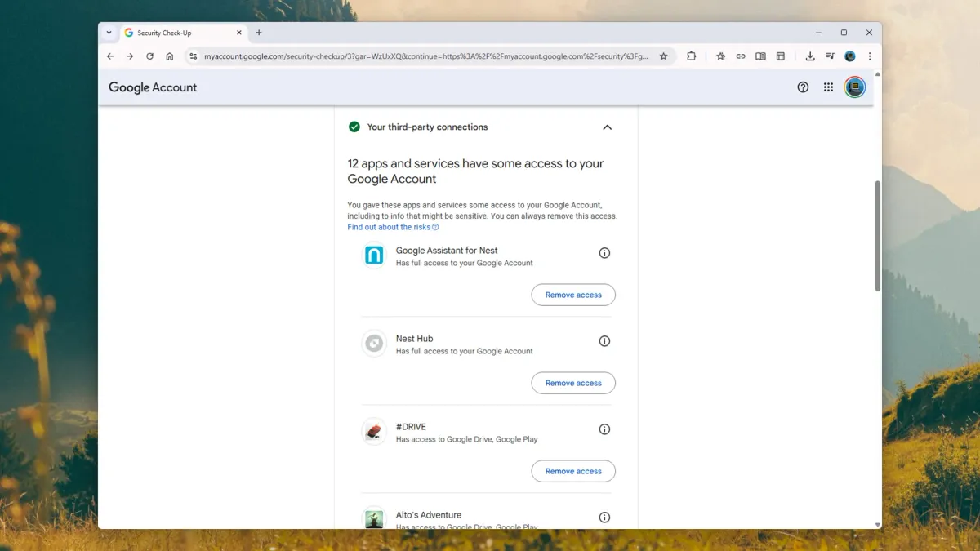Open the browser downloads
The image size is (980, 551).
click(x=810, y=56)
